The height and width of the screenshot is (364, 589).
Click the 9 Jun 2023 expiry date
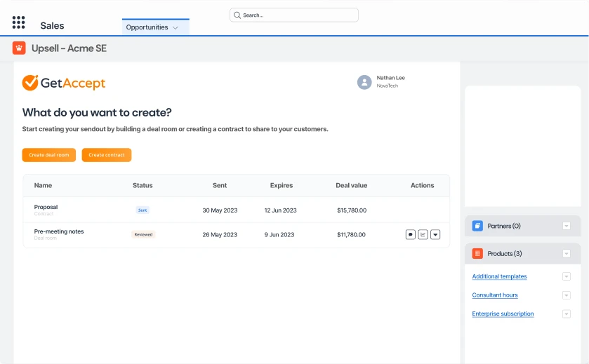(x=279, y=235)
